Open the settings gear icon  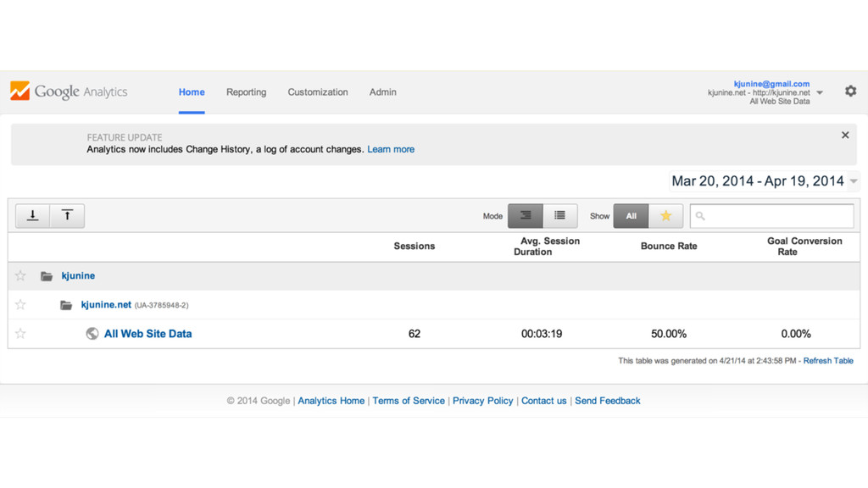[x=850, y=91]
